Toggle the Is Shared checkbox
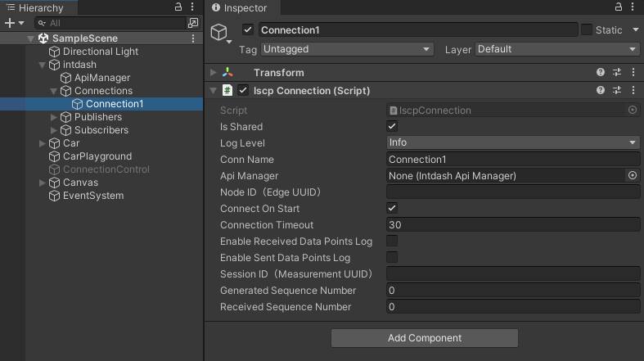644x361 pixels. 392,127
